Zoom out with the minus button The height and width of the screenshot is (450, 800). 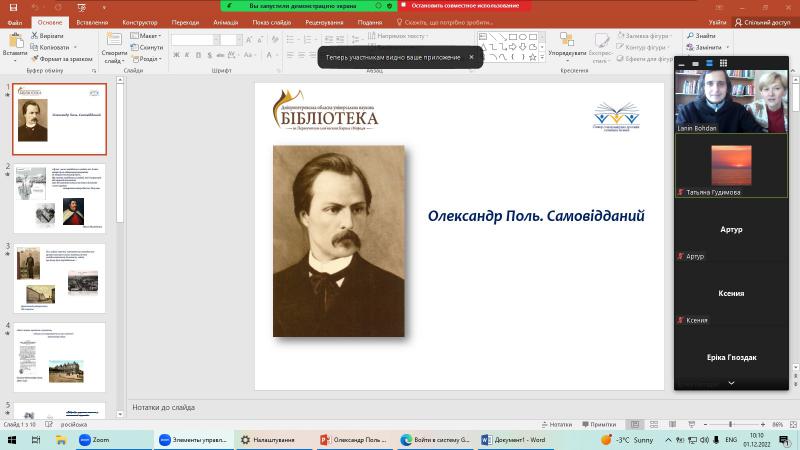pos(705,424)
